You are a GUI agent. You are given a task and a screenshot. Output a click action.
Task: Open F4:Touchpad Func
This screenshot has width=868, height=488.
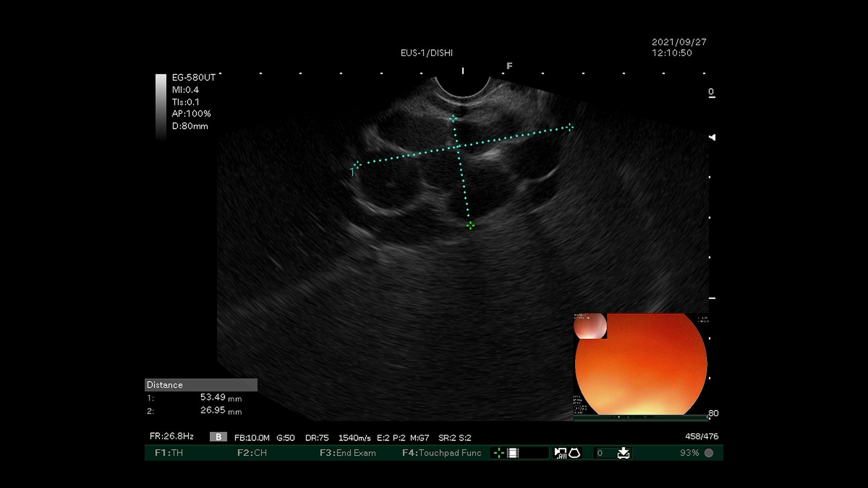(442, 453)
